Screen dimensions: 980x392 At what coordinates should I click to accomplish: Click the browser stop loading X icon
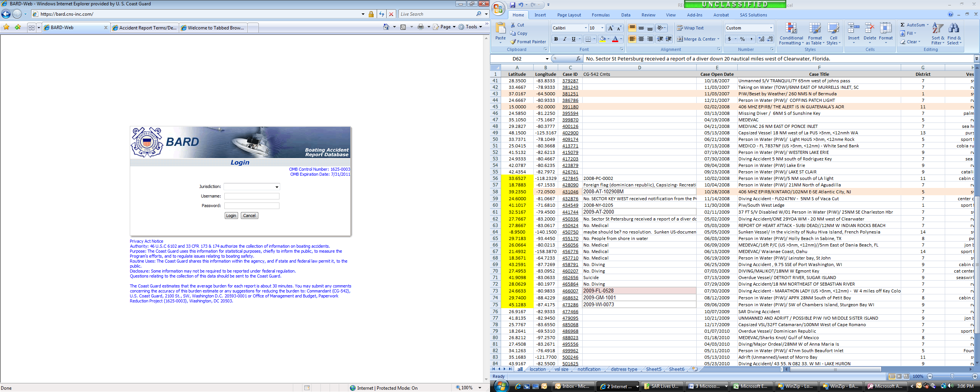coord(391,14)
